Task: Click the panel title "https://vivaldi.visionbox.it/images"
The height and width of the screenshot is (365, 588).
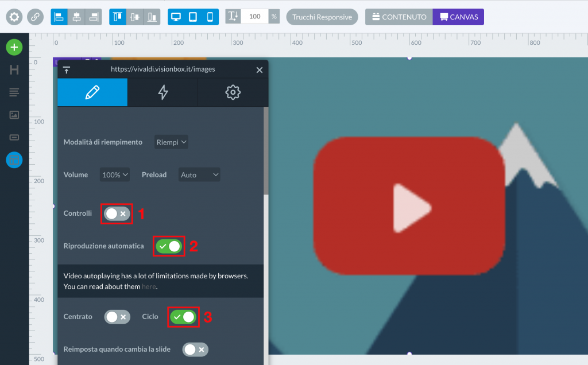Action: point(163,69)
